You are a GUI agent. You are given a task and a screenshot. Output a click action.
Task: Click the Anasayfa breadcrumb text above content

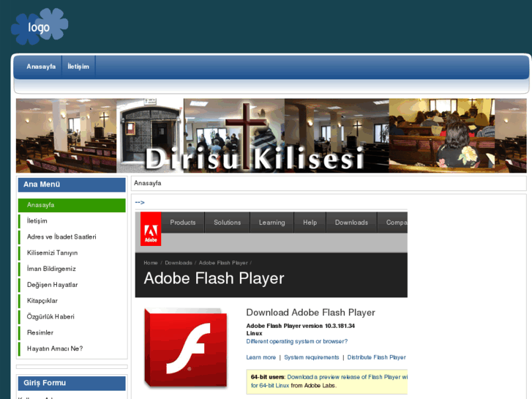[148, 183]
